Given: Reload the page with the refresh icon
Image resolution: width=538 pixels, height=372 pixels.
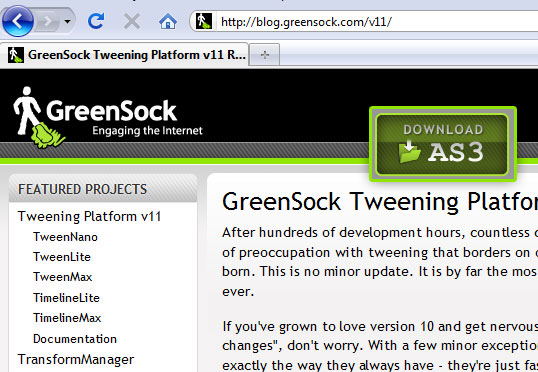Looking at the screenshot, I should [96, 21].
